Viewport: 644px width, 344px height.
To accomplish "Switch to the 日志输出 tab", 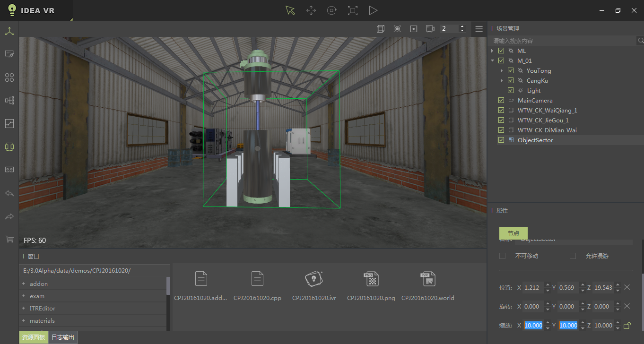I will (x=63, y=337).
